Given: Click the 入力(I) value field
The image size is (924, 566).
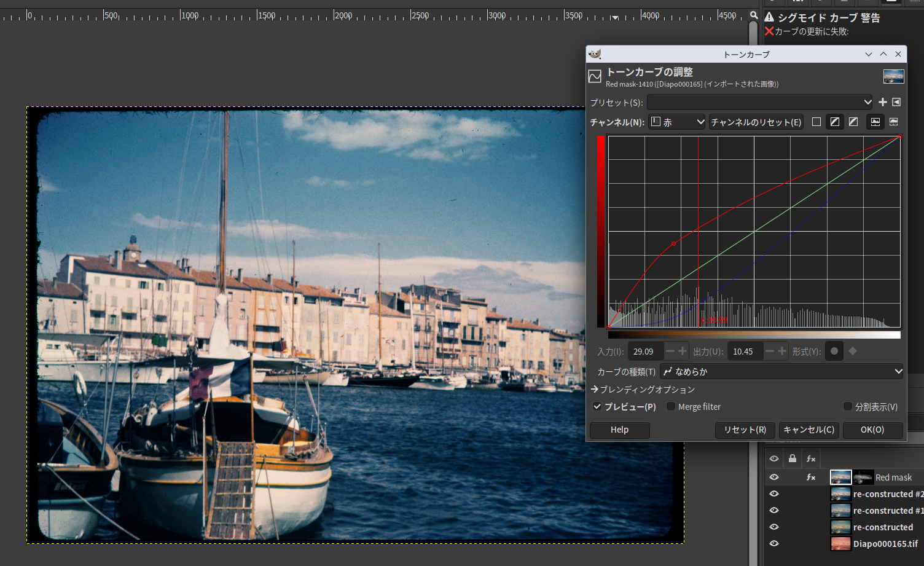Looking at the screenshot, I should click(644, 352).
